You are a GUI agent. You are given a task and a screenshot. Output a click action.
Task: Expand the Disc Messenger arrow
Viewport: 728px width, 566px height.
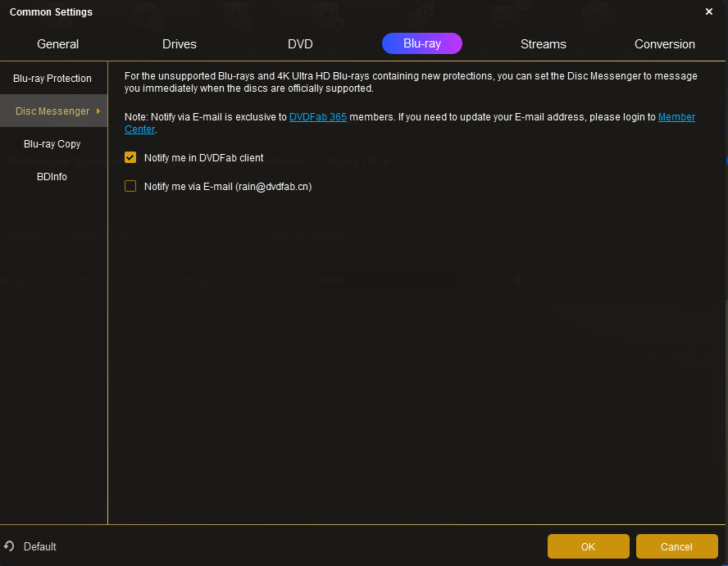98,111
